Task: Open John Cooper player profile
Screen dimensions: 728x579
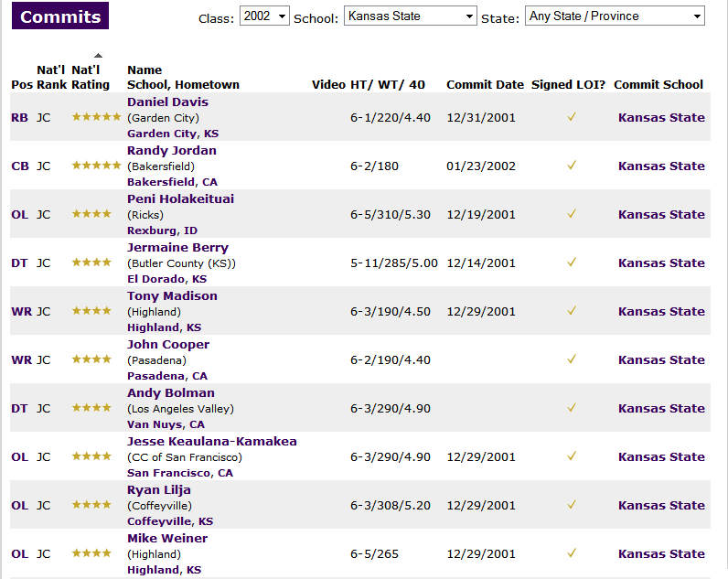Action: coord(168,345)
